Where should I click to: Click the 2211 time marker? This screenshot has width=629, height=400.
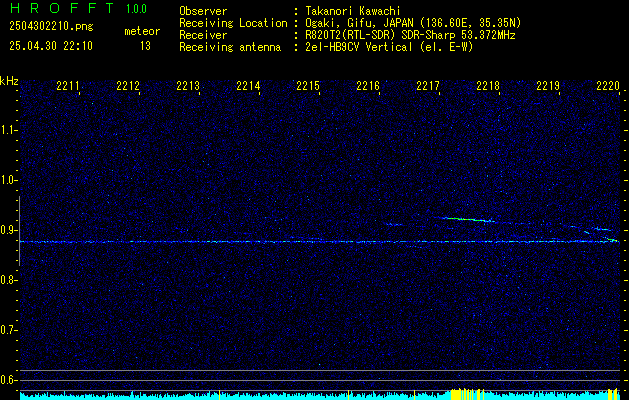click(x=68, y=85)
